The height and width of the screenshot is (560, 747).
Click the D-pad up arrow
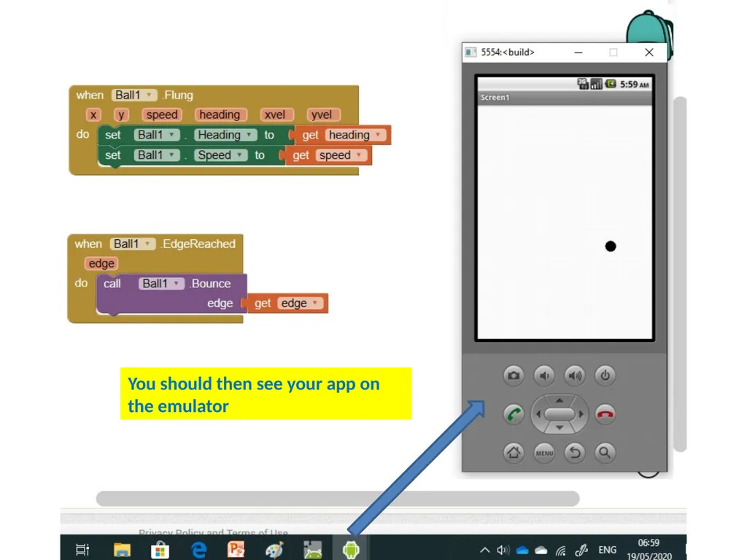point(560,400)
